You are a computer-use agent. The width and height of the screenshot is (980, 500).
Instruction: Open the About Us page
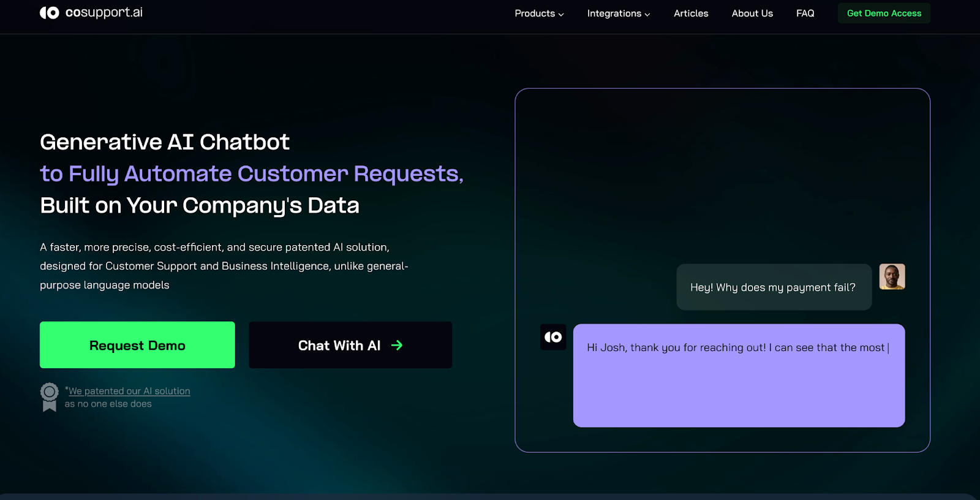752,13
